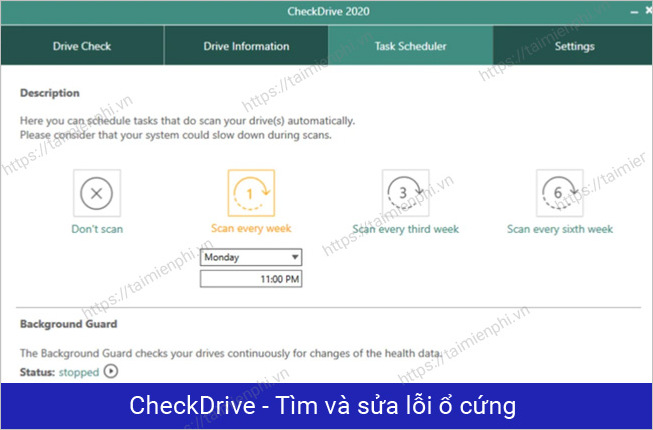Choose the every sixth week icon numbered 6
Viewport: 653px width, 430px height.
[x=560, y=193]
